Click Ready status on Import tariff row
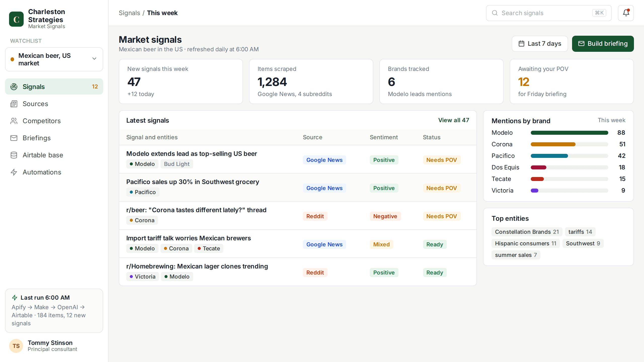Screen dimensions: 644x362 click(435, 244)
